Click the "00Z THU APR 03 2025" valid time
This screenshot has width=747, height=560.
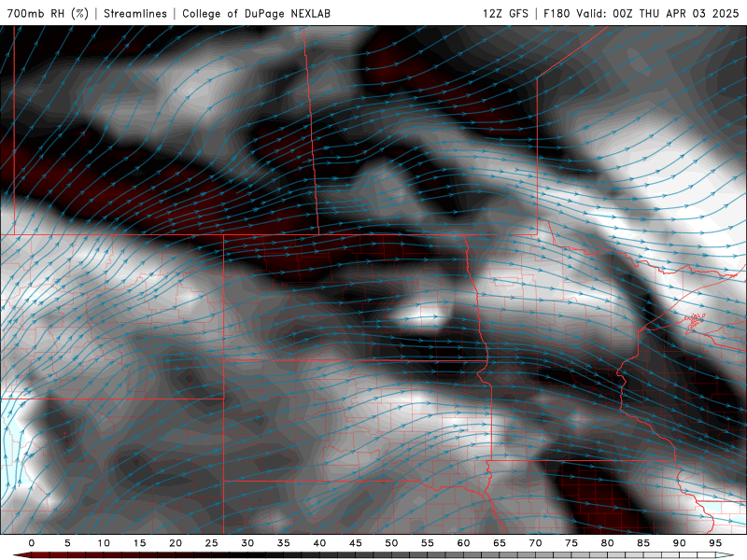[675, 13]
